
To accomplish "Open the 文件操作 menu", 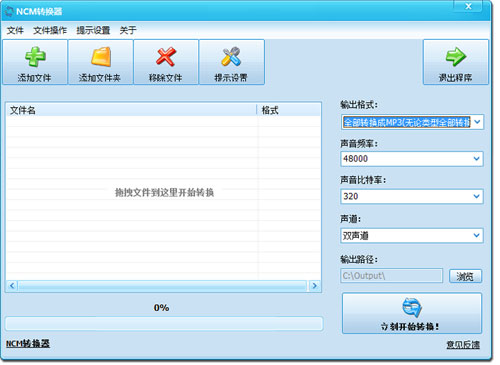I will pyautogui.click(x=50, y=30).
